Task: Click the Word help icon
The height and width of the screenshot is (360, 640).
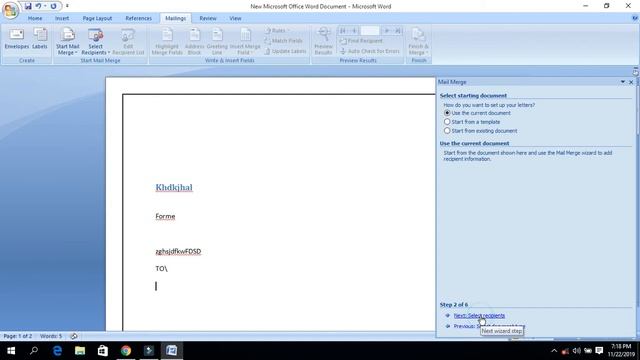Action: tap(635, 18)
